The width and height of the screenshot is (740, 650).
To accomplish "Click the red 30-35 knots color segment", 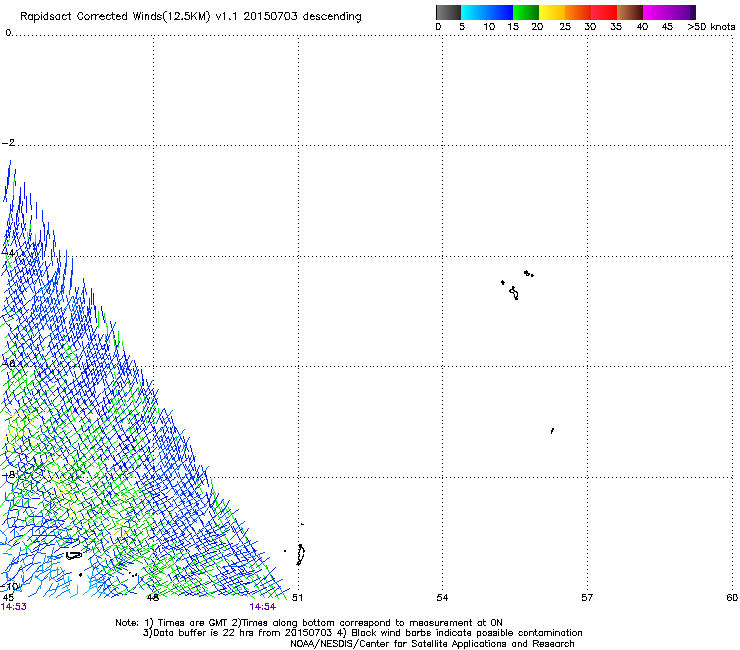I will (604, 12).
